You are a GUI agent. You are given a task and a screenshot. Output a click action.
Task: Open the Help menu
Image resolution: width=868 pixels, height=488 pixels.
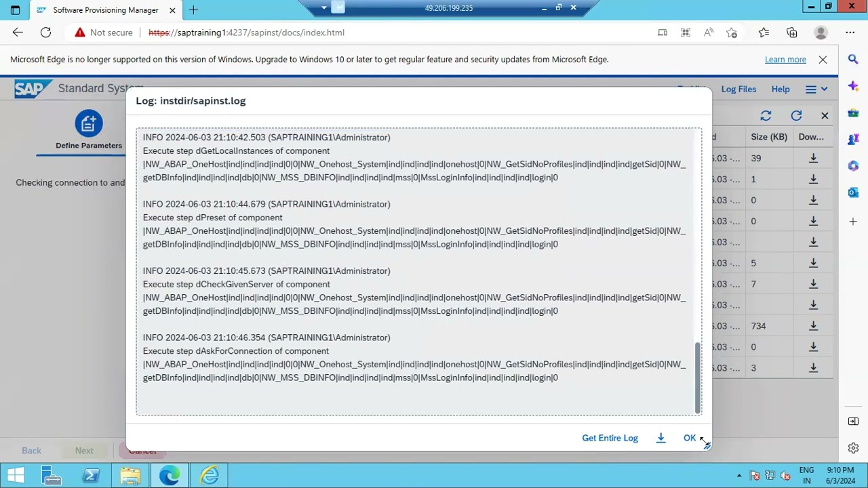click(x=781, y=89)
